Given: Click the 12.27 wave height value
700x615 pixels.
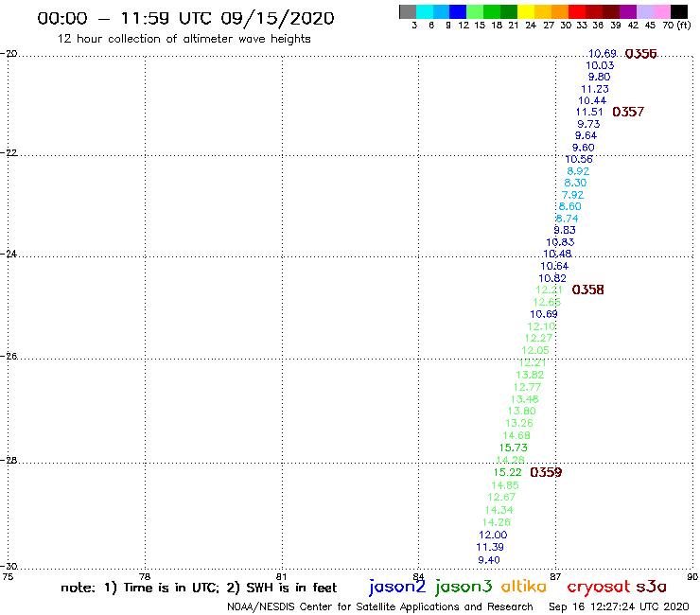Looking at the screenshot, I should click(538, 339).
